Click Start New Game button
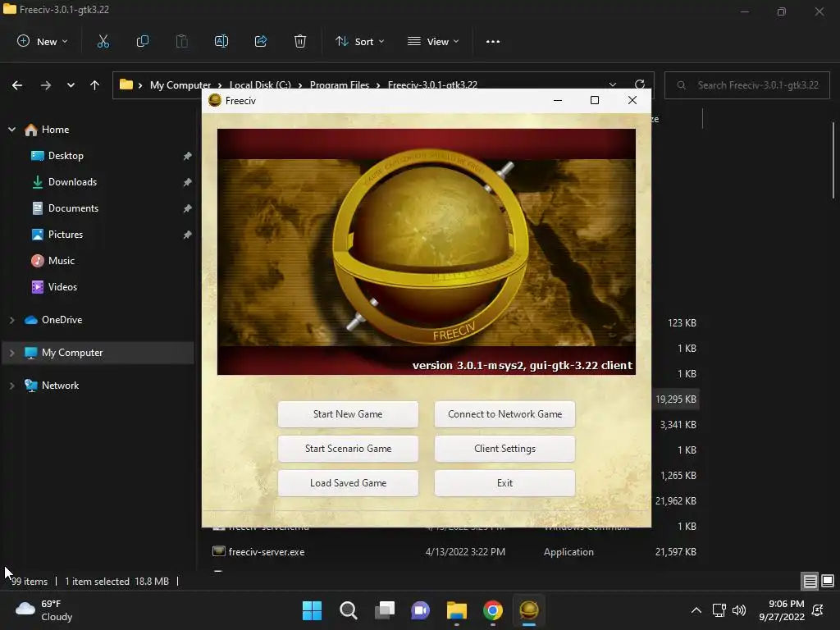The width and height of the screenshot is (840, 630). [348, 414]
